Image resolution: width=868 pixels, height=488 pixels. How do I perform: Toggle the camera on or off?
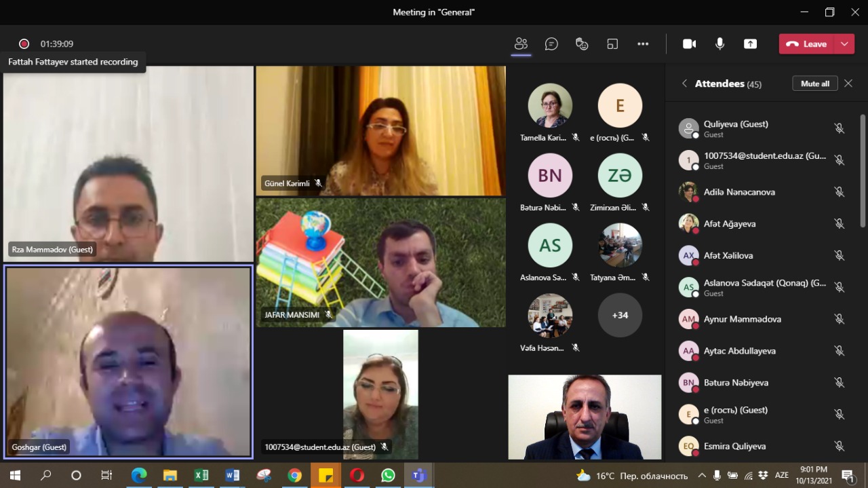click(689, 44)
